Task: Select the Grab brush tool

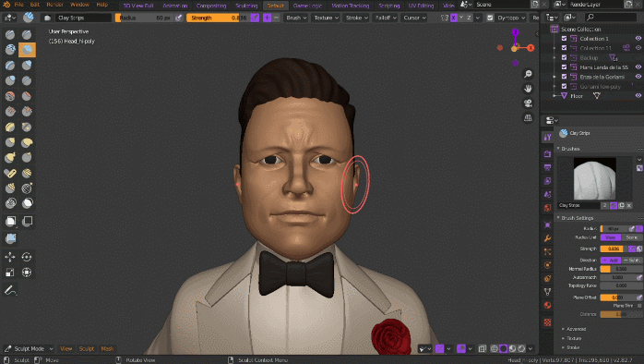Action: pos(10,142)
